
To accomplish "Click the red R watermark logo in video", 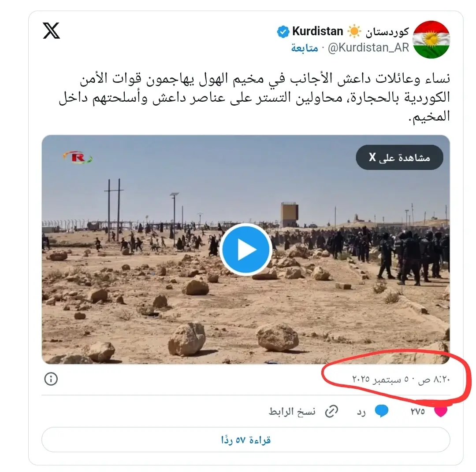I will coord(78,157).
